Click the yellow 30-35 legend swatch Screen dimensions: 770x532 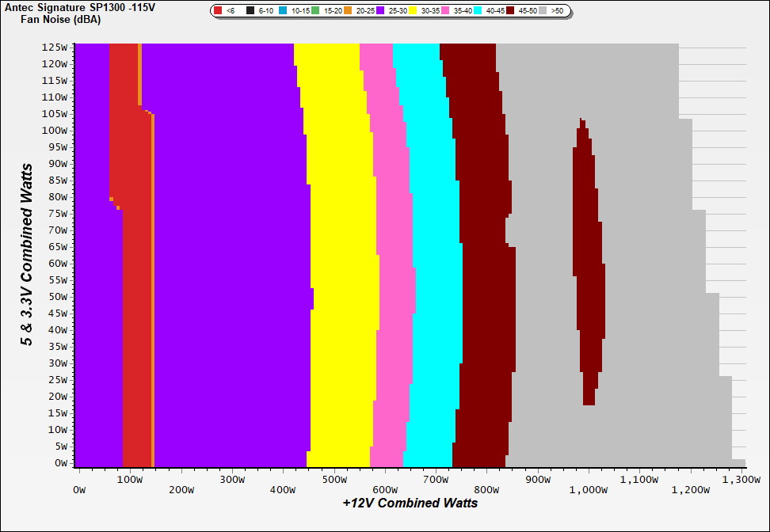414,11
